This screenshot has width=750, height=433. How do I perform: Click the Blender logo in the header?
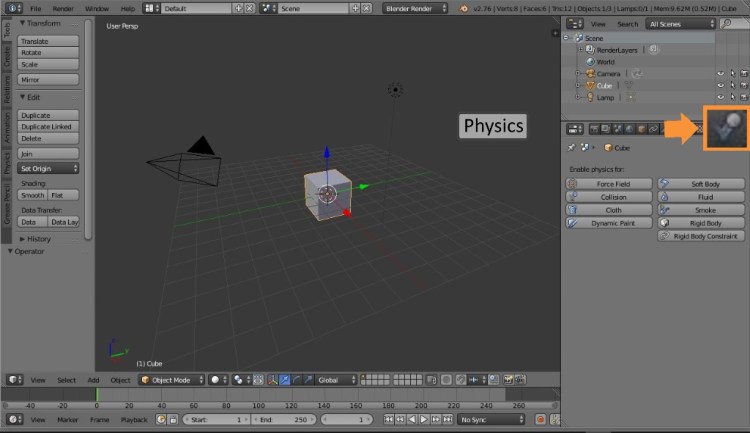point(463,8)
